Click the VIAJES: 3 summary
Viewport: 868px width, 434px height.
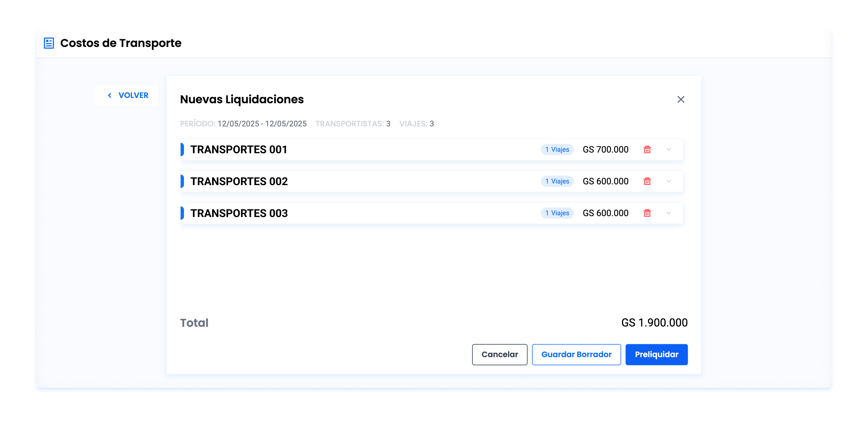tap(417, 124)
